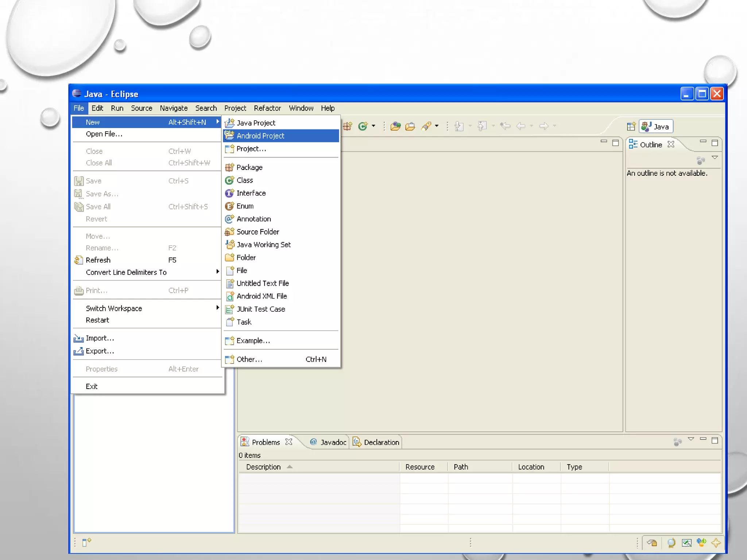Open the Outline view menu triangle
Viewport: 747px width, 560px height.
[715, 157]
